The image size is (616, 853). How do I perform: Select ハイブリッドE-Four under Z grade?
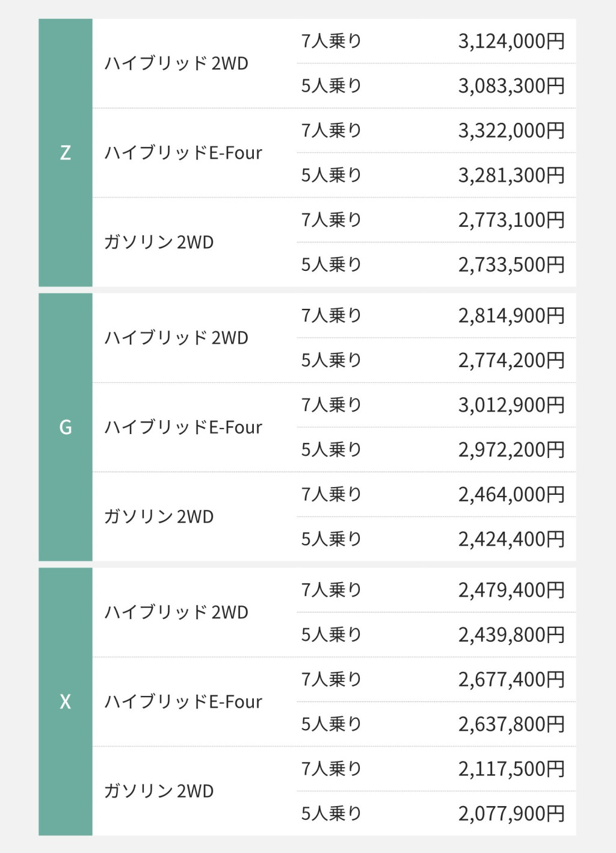pos(183,153)
